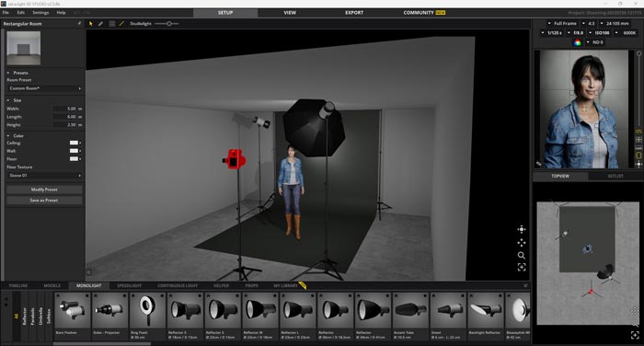
Task: Click the Modify Preset button
Action: click(x=44, y=190)
